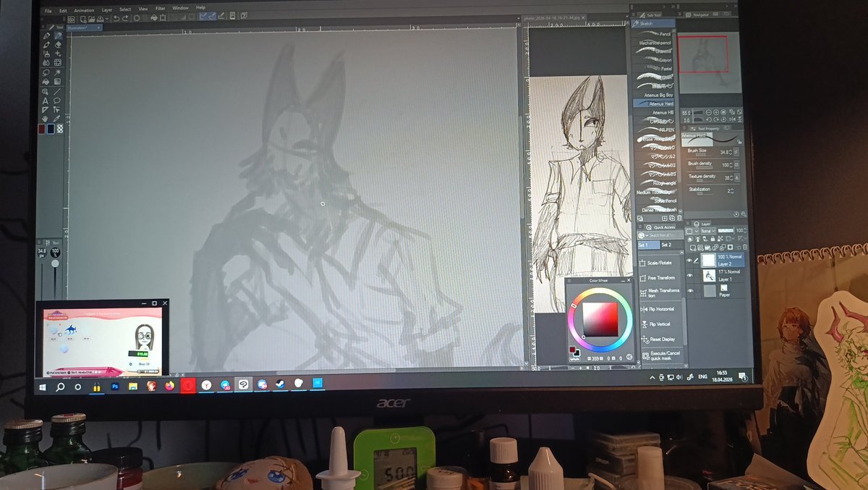Select the Gradient tool
868x490 pixels.
[x=57, y=82]
